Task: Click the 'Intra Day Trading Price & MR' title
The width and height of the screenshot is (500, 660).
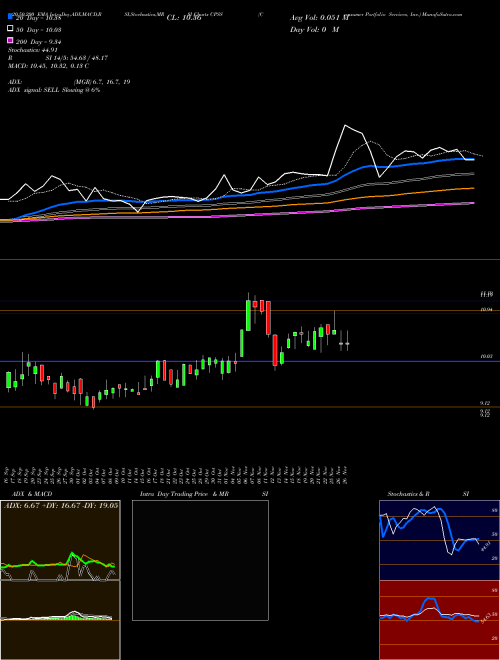Action: click(184, 494)
